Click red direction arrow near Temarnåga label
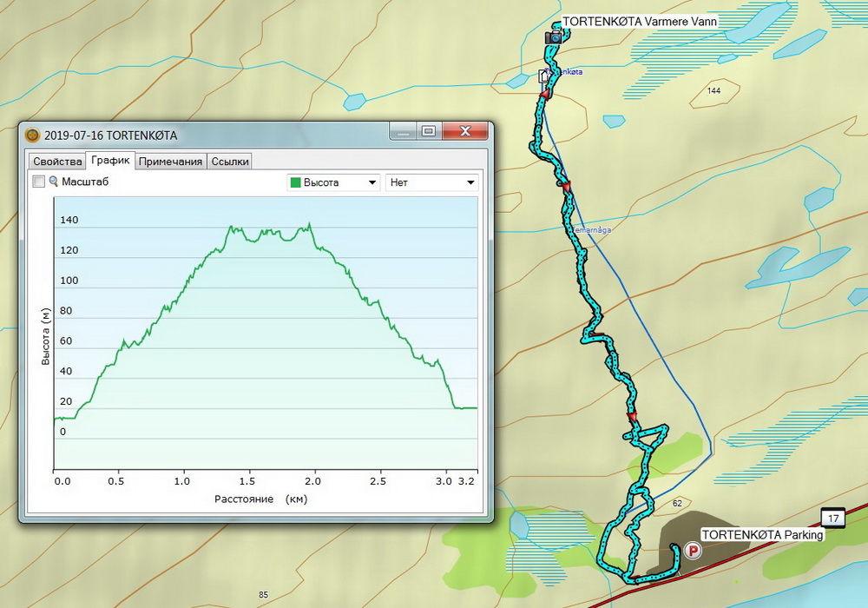This screenshot has width=868, height=608. pos(566,188)
